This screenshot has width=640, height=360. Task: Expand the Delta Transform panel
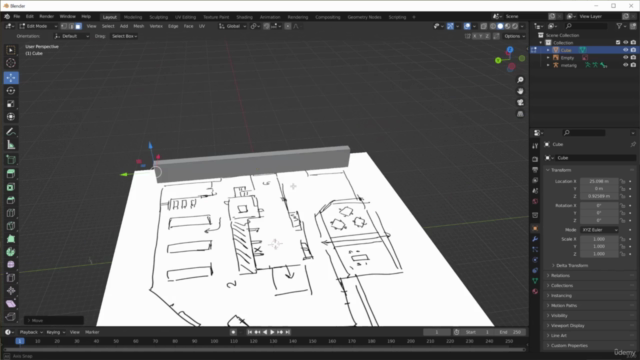[571, 265]
